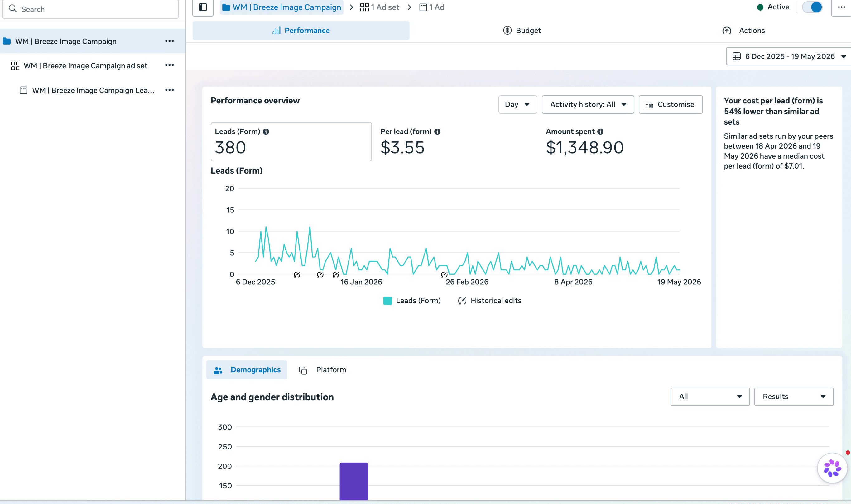Switch to the Performance tab
The height and width of the screenshot is (504, 851).
pyautogui.click(x=301, y=31)
